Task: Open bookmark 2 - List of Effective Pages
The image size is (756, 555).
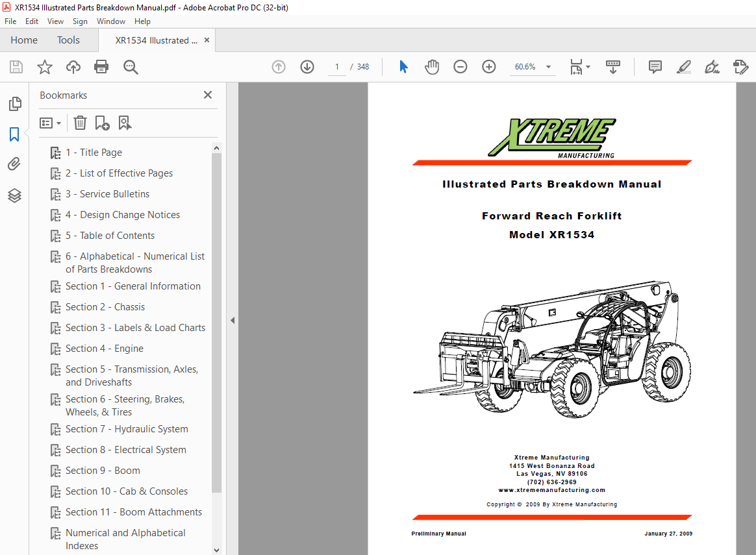Action: (119, 173)
